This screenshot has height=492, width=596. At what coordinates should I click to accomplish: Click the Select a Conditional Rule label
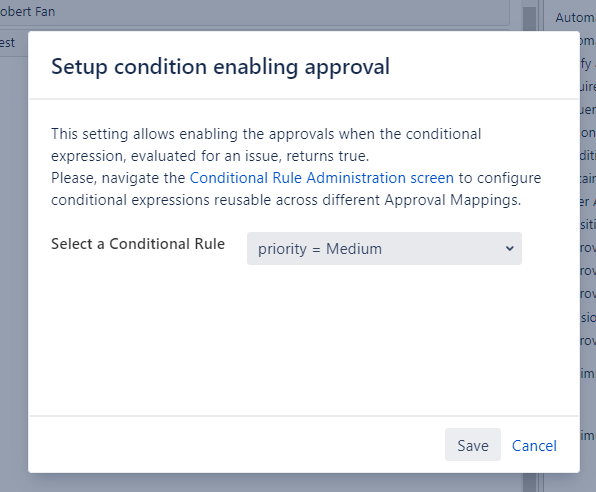pos(138,244)
